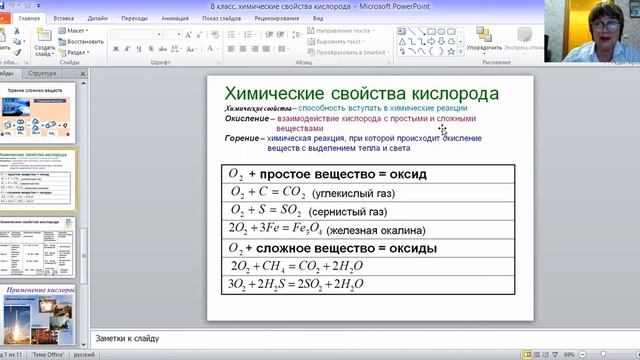Open the Анимация ribbon tab

point(175,18)
